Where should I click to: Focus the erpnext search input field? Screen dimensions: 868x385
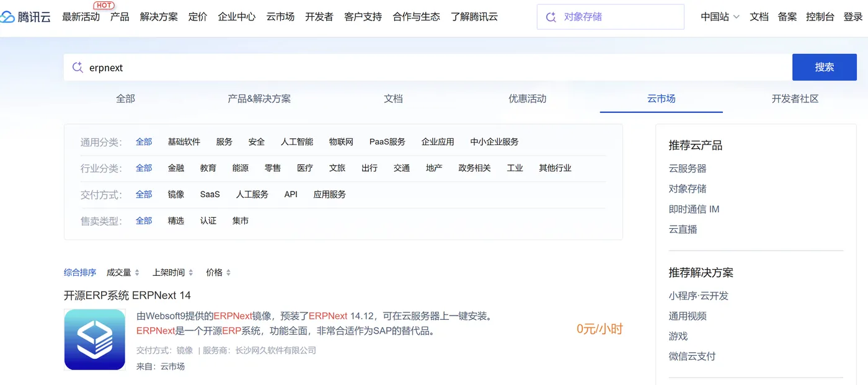428,68
